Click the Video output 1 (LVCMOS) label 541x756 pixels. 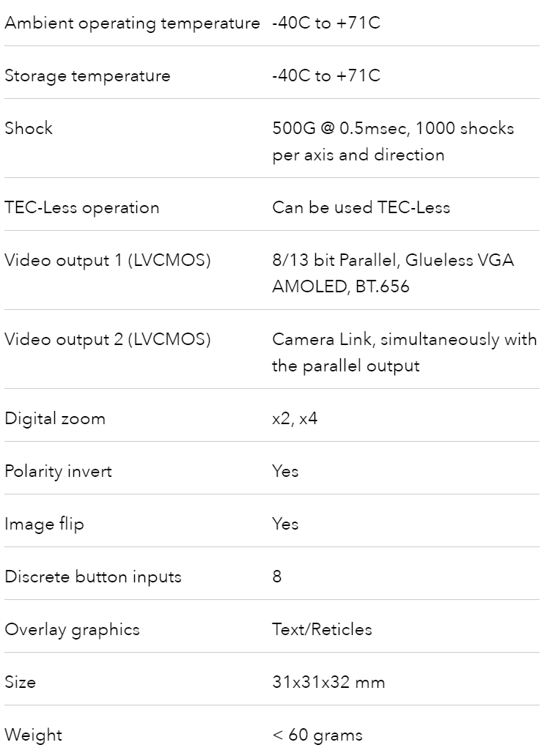click(108, 260)
